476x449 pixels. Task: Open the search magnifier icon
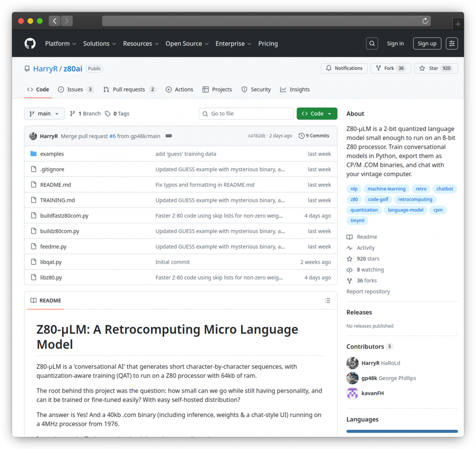tap(372, 44)
